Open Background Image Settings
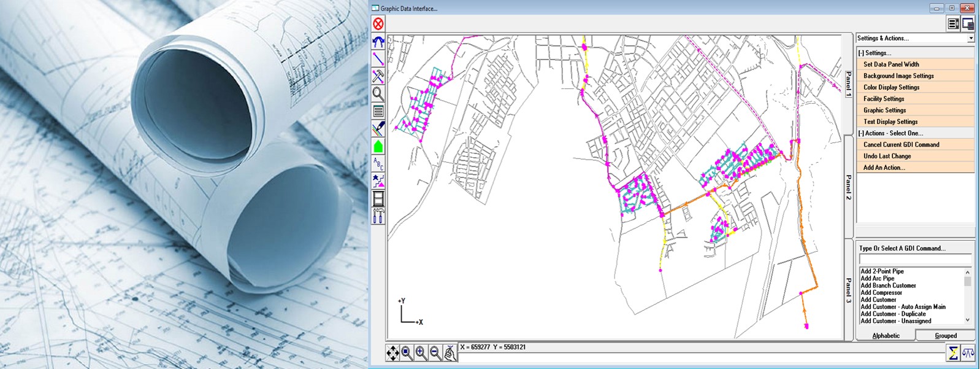The width and height of the screenshot is (980, 369). (x=915, y=76)
